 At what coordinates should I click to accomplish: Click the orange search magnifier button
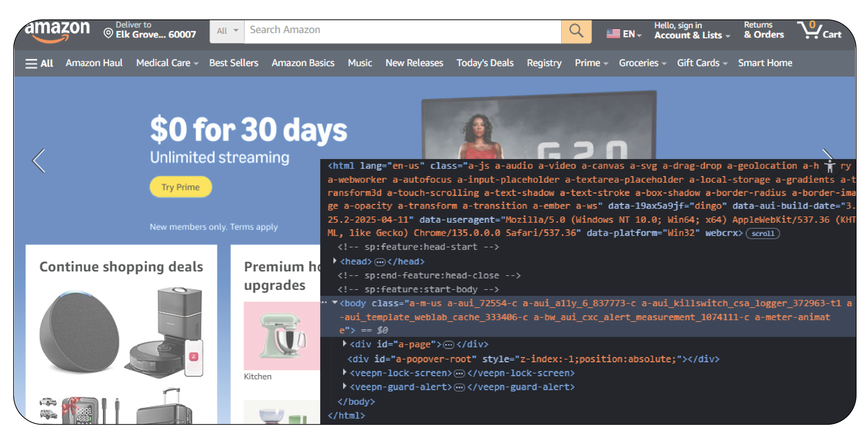pyautogui.click(x=576, y=31)
